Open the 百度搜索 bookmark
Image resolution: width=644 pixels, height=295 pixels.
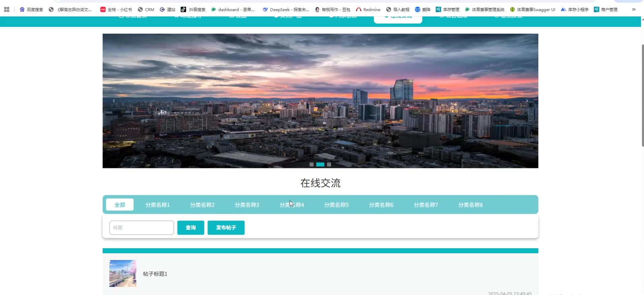pyautogui.click(x=31, y=9)
